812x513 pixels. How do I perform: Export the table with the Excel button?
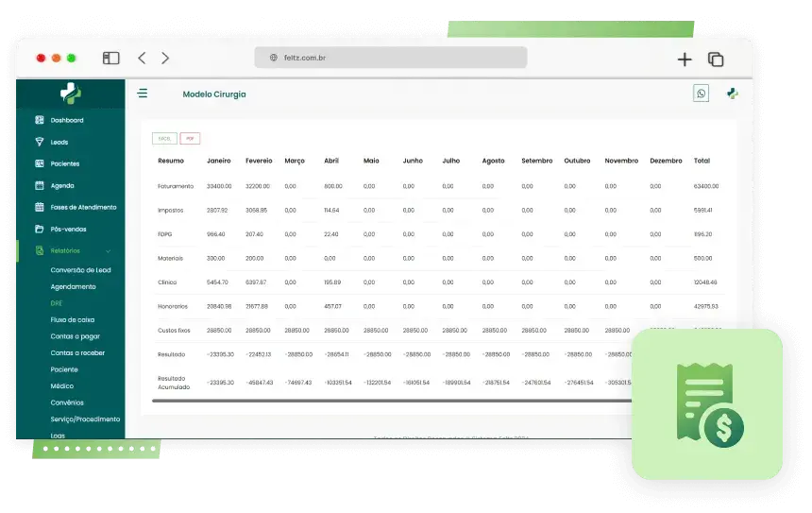(x=164, y=138)
